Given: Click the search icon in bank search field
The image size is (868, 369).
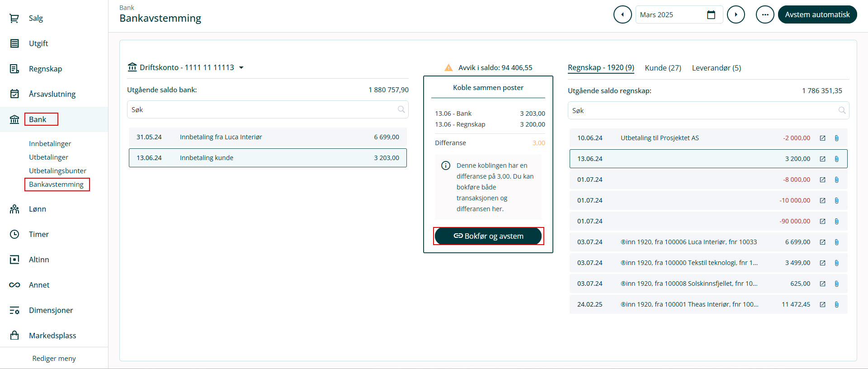Looking at the screenshot, I should (x=401, y=109).
